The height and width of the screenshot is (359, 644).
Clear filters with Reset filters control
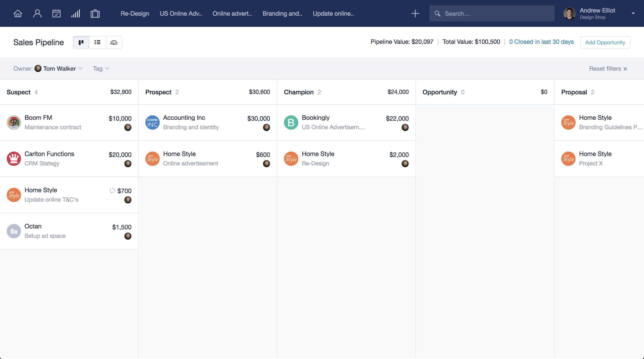608,68
